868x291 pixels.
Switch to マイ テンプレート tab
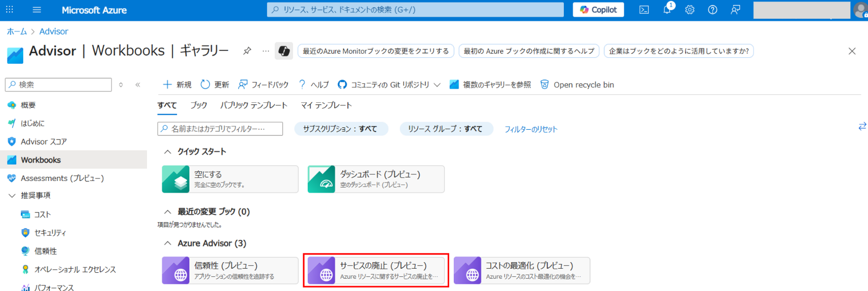click(326, 105)
